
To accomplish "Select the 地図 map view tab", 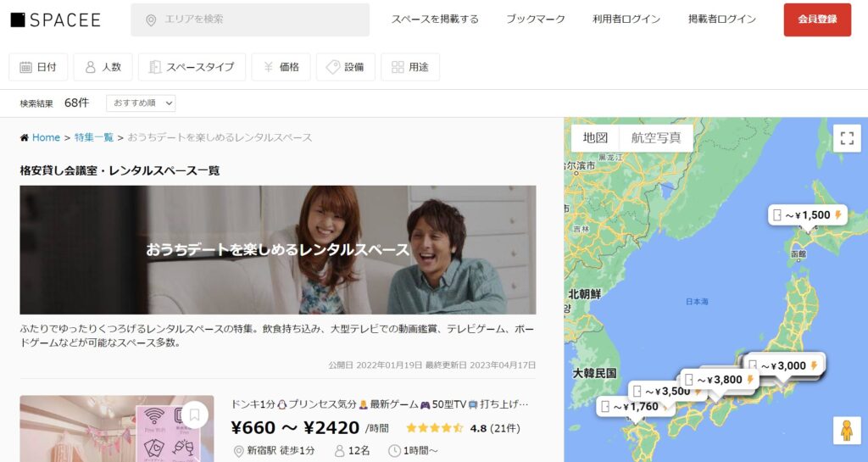I will click(x=595, y=138).
